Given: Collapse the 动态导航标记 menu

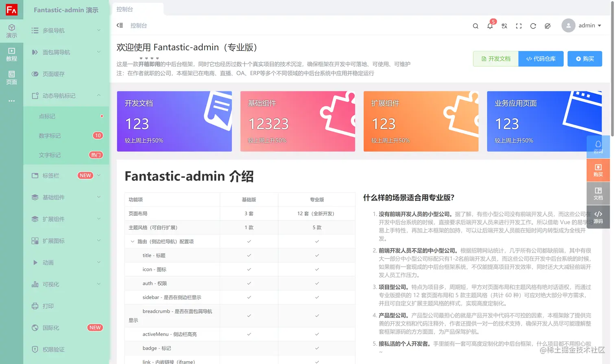Looking at the screenshot, I should [x=66, y=95].
